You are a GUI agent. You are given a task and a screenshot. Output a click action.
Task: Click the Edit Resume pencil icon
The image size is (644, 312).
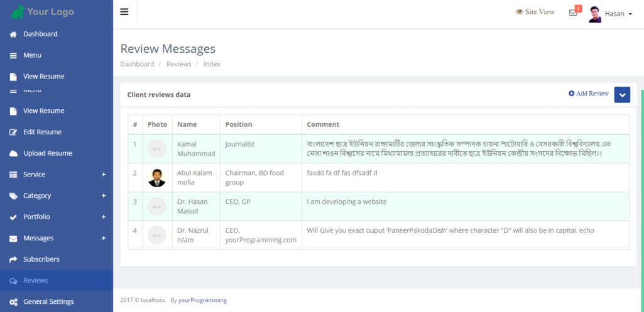(13, 132)
